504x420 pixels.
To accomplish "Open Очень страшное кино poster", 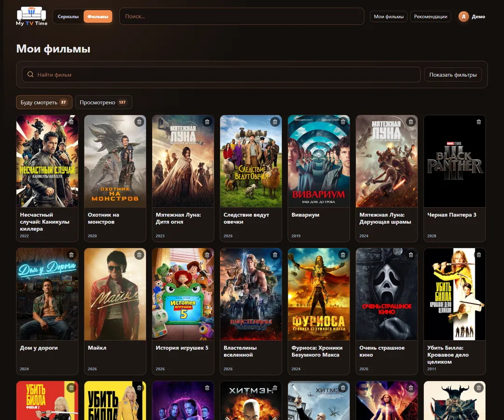I will point(387,294).
